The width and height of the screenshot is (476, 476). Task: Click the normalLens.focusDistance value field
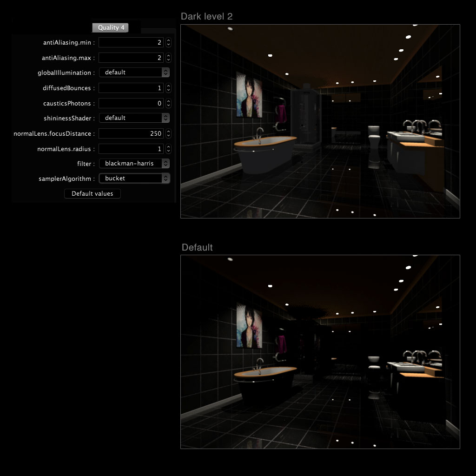click(x=131, y=133)
